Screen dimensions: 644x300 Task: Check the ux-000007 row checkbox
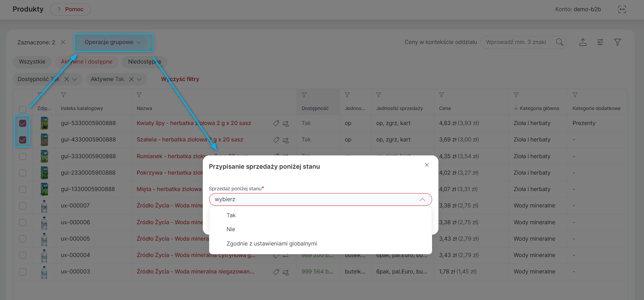click(x=23, y=206)
